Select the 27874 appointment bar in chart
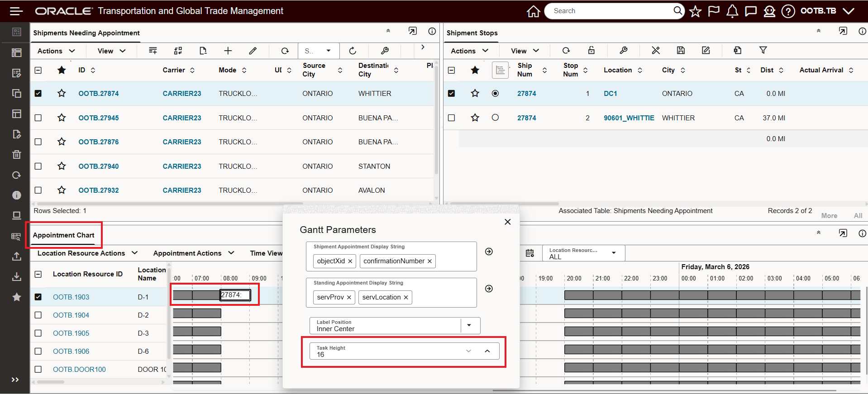The image size is (868, 394). tap(235, 295)
